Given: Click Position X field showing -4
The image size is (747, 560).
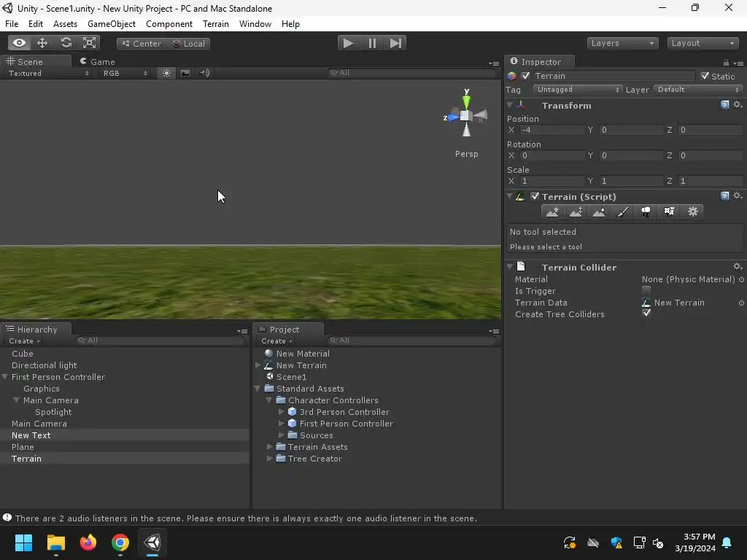Looking at the screenshot, I should pos(551,130).
